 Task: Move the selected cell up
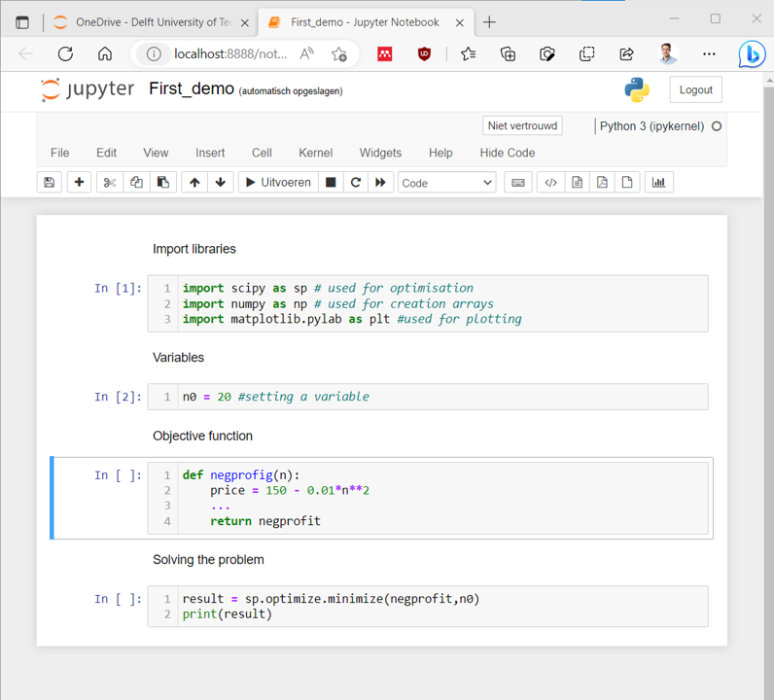(x=194, y=182)
